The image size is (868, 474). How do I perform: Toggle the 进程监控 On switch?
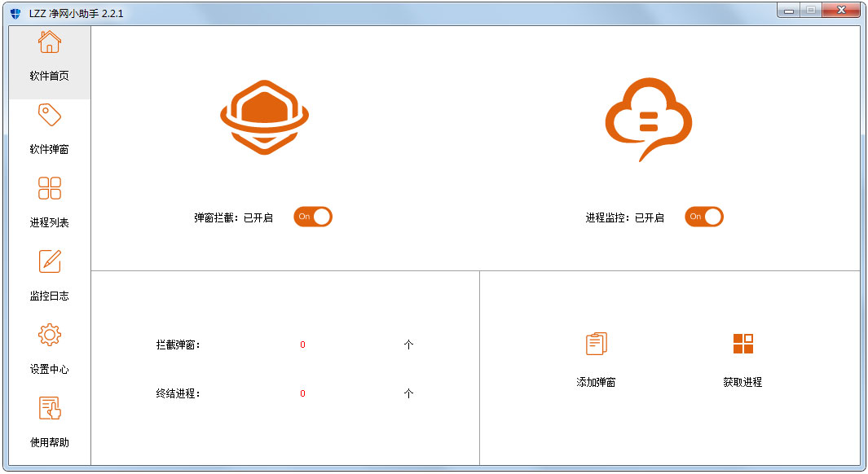coord(704,217)
